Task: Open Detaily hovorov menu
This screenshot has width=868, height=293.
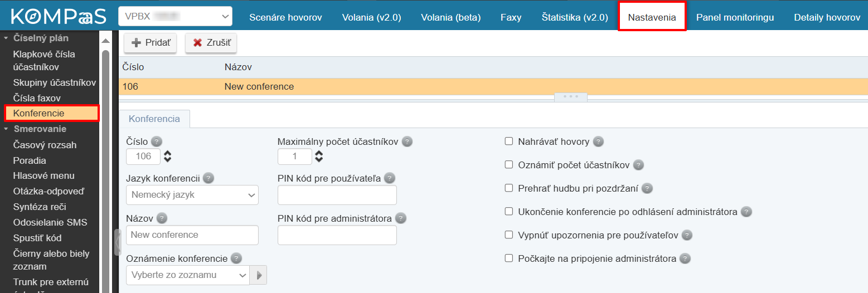Action: 827,17
